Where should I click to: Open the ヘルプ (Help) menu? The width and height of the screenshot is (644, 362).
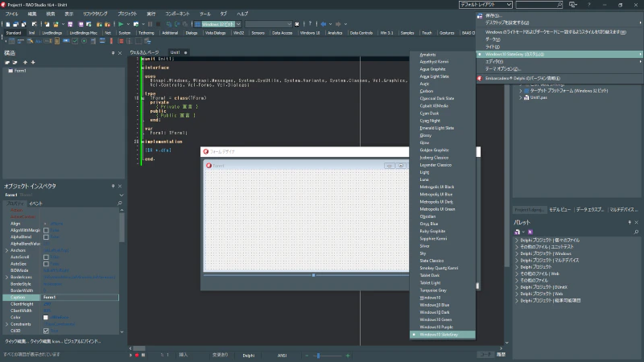click(242, 14)
